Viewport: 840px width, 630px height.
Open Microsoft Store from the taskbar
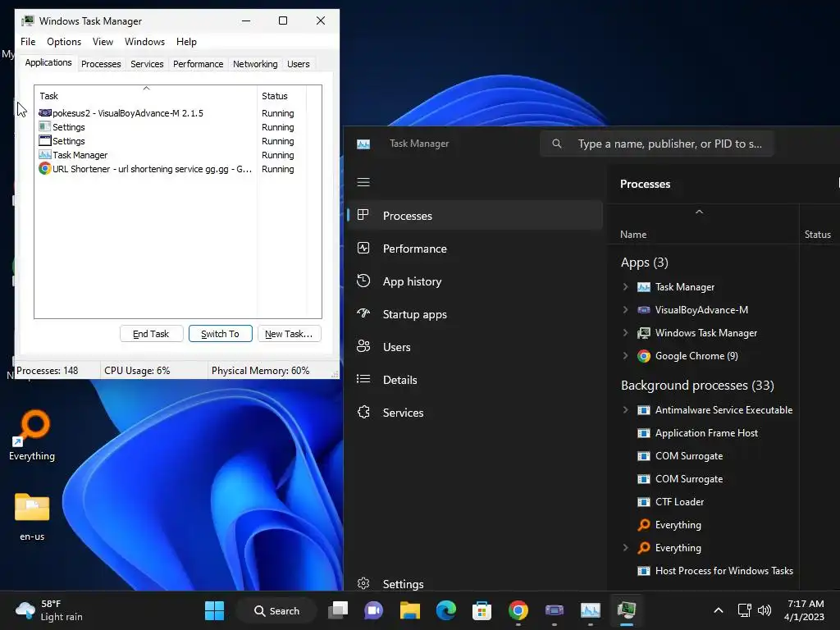(x=482, y=610)
